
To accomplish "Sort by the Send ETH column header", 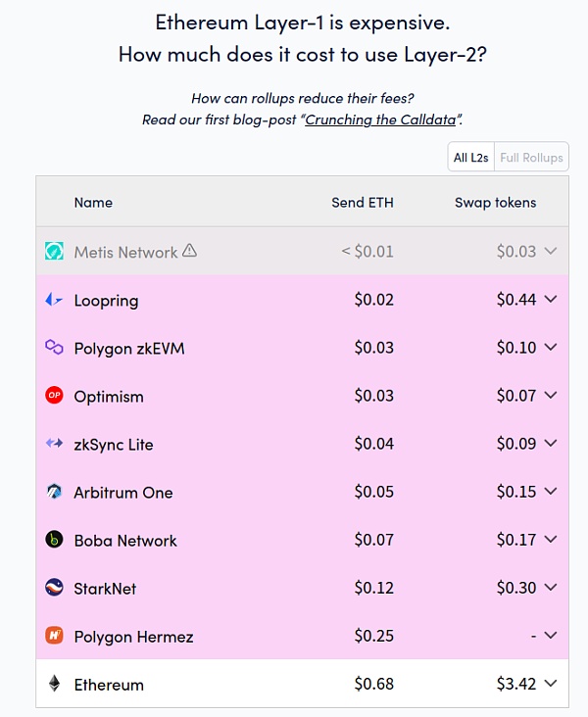I will point(363,203).
